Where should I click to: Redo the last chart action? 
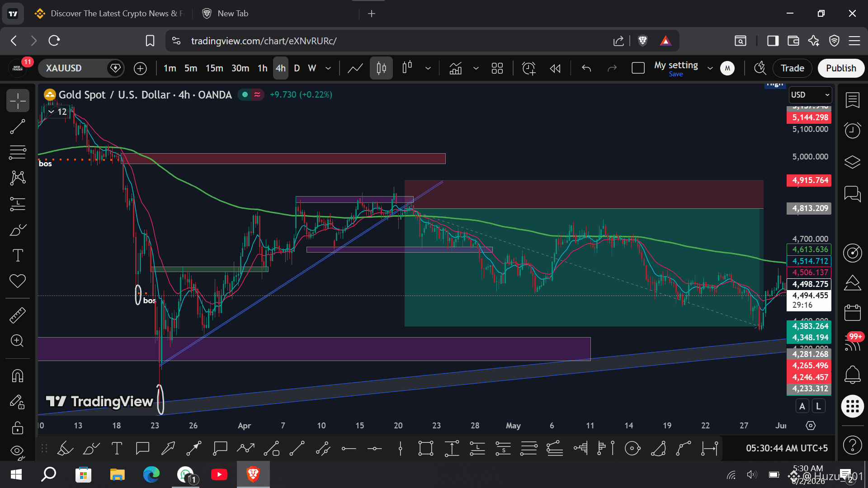click(612, 68)
